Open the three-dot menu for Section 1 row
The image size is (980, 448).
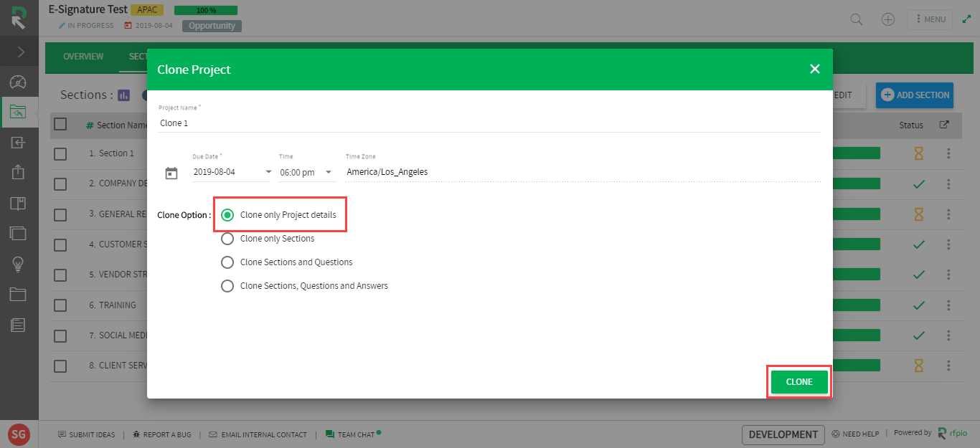coord(948,153)
